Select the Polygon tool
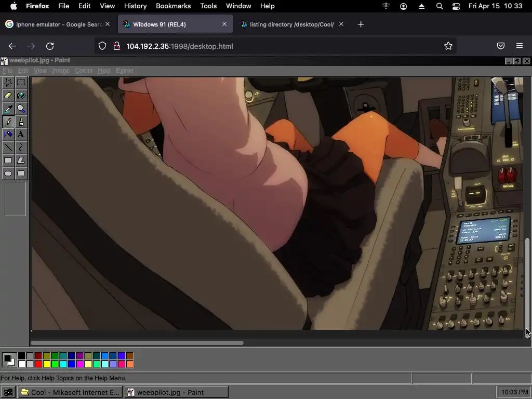532x399 pixels. click(x=21, y=161)
